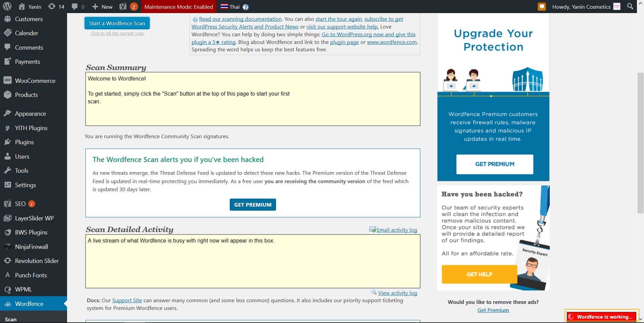
Task: Open the plugin page link
Action: pyautogui.click(x=344, y=42)
